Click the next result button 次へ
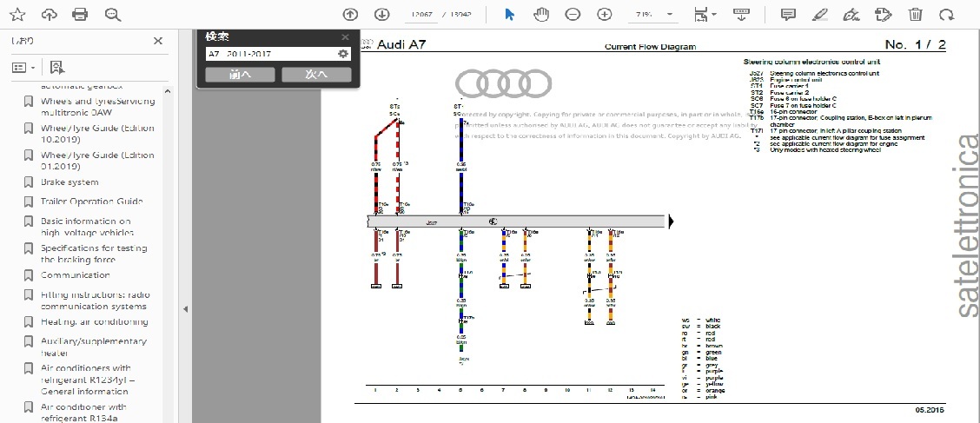 click(x=316, y=75)
